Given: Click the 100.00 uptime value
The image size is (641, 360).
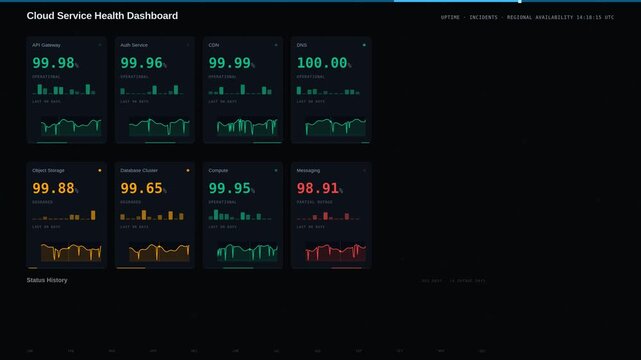Looking at the screenshot, I should point(322,63).
